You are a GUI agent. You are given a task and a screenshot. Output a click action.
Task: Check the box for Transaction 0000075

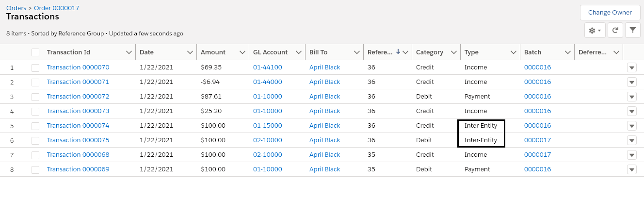(x=35, y=140)
